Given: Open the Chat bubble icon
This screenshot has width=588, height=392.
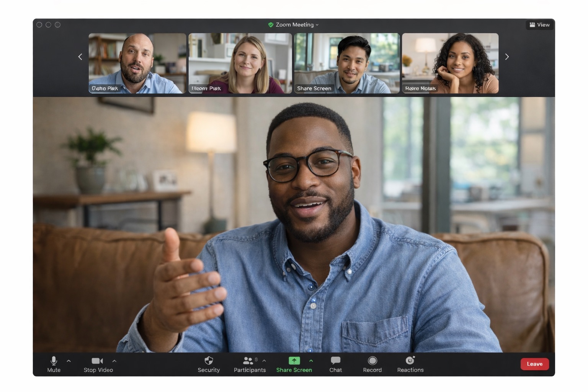Looking at the screenshot, I should (335, 361).
